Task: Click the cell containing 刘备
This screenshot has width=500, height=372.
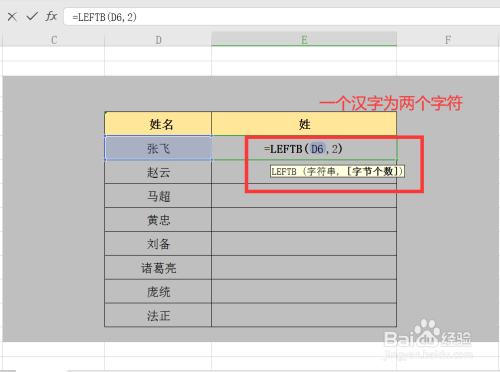Action: (x=158, y=244)
